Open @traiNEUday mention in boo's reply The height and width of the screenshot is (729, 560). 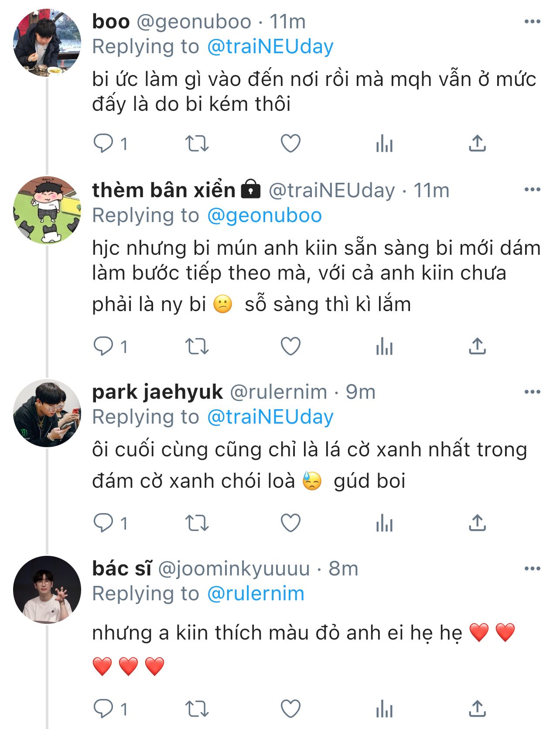pos(270,47)
